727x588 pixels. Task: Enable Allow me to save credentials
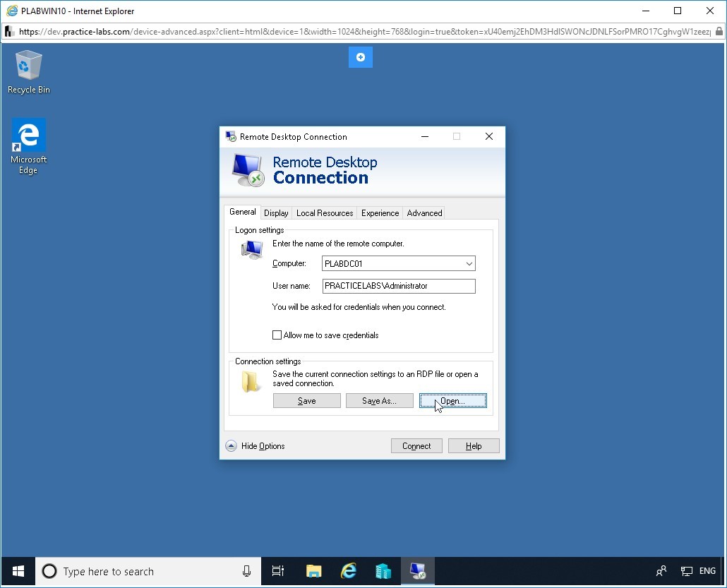point(277,335)
